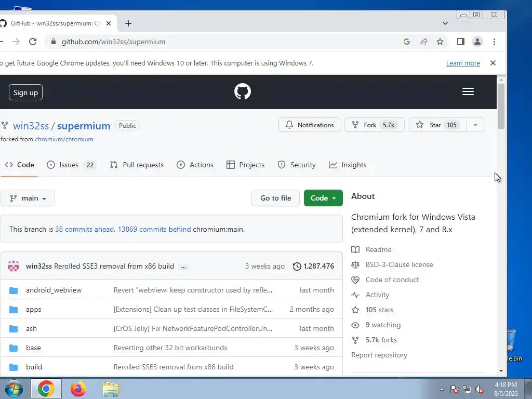Screen dimensions: 532x399
Task: Open the Activity link
Action: pos(377,295)
